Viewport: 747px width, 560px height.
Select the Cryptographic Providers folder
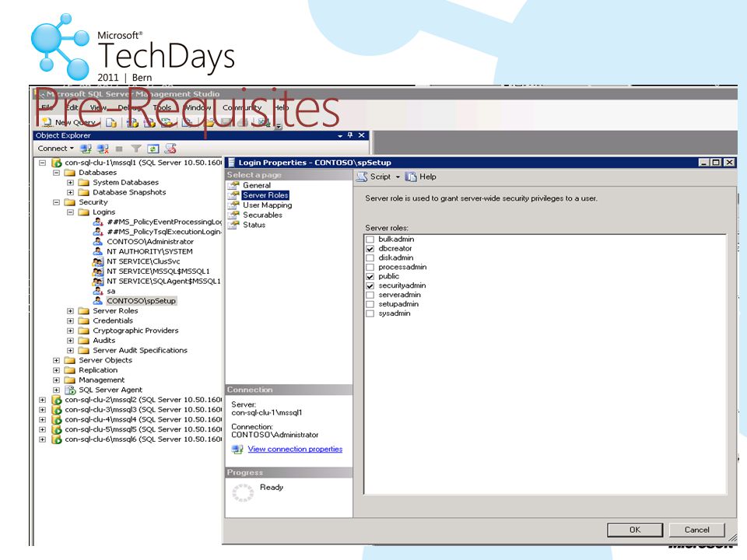click(x=135, y=331)
